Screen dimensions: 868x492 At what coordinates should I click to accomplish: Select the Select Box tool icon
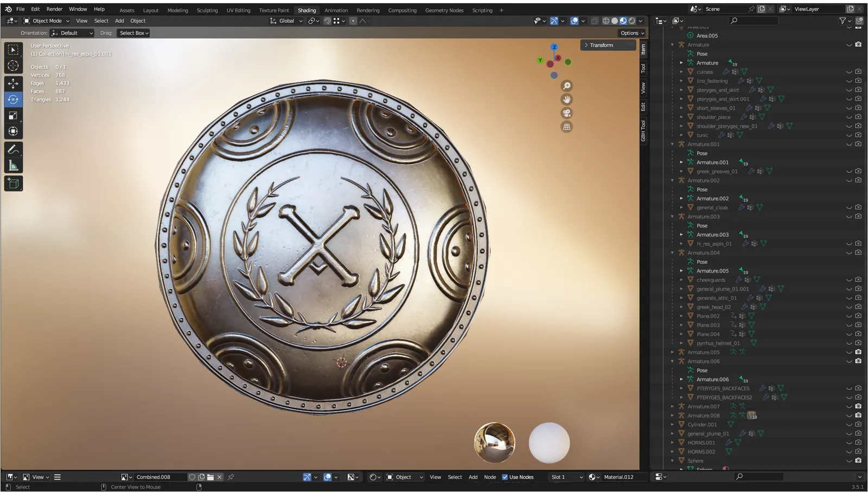point(13,50)
